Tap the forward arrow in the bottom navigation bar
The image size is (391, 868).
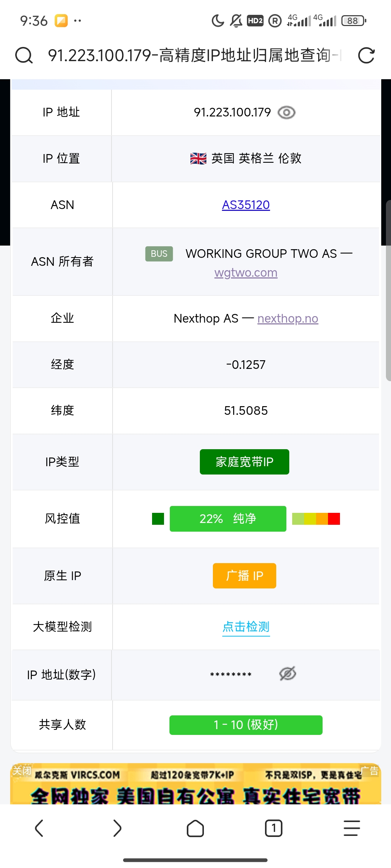pos(117,827)
